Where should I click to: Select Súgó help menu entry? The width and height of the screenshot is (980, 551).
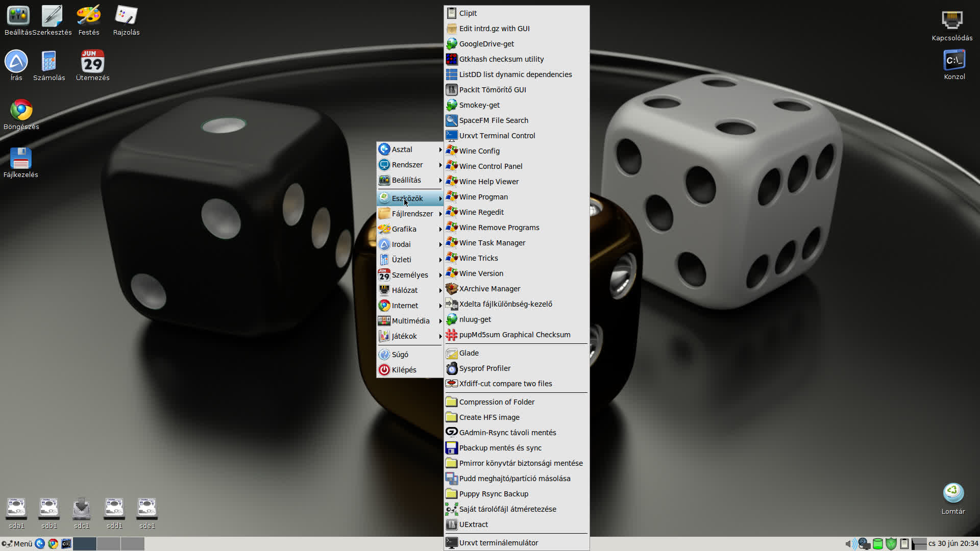coord(410,355)
